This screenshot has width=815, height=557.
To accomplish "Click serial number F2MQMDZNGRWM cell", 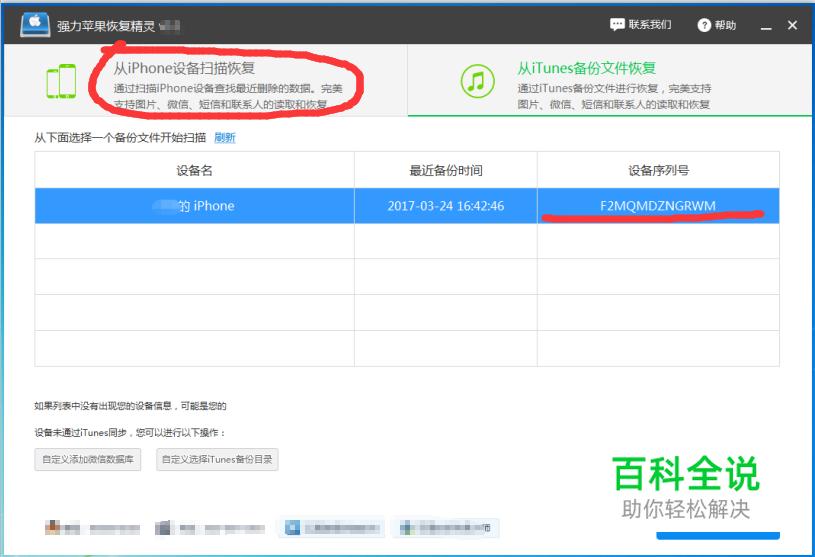I will (659, 206).
